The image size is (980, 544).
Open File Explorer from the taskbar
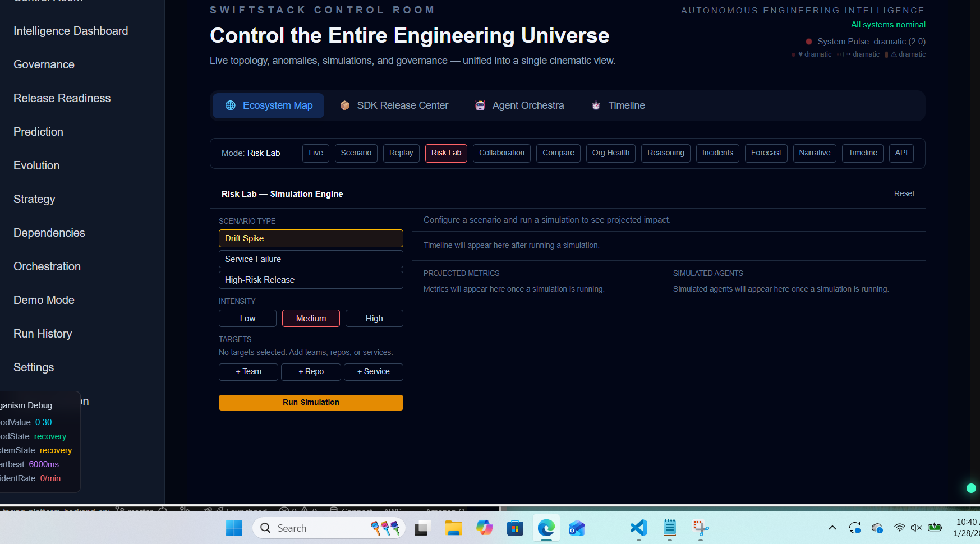tap(453, 528)
